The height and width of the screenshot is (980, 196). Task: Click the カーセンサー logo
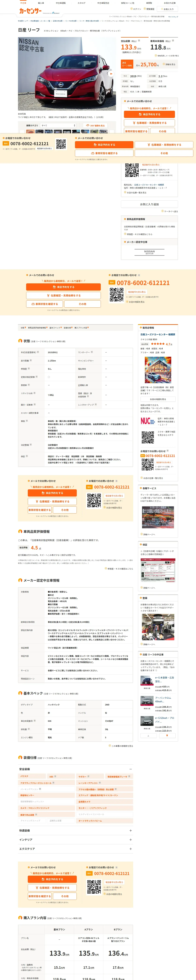pyautogui.click(x=30, y=11)
